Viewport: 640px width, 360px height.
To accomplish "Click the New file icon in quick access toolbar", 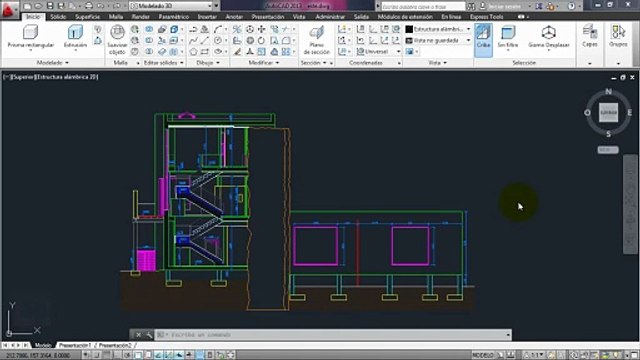I will 27,6.
